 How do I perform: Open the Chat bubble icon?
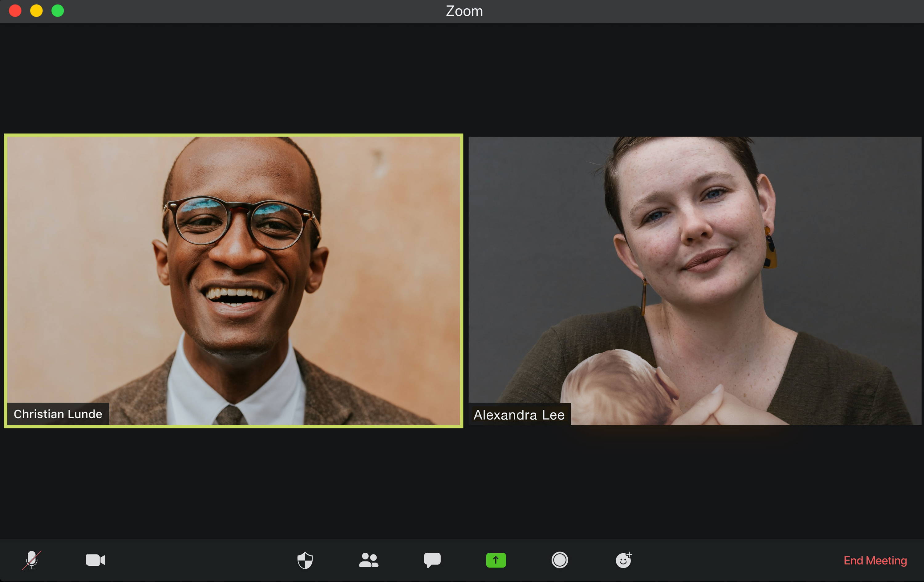432,560
